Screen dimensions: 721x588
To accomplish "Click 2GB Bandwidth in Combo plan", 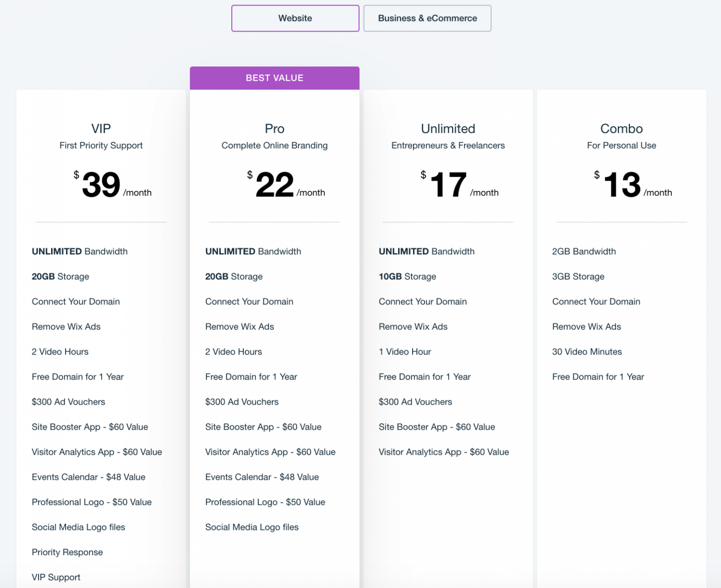I will (584, 251).
